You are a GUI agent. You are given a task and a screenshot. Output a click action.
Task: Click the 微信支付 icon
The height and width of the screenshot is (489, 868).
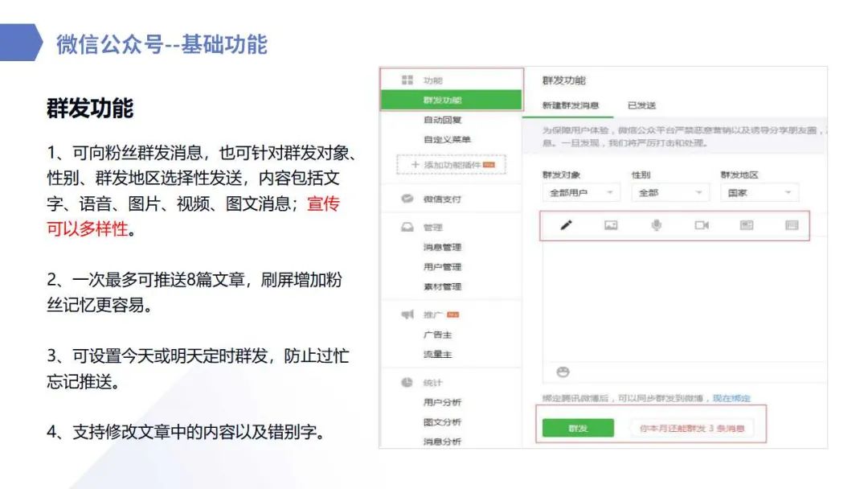pos(407,199)
